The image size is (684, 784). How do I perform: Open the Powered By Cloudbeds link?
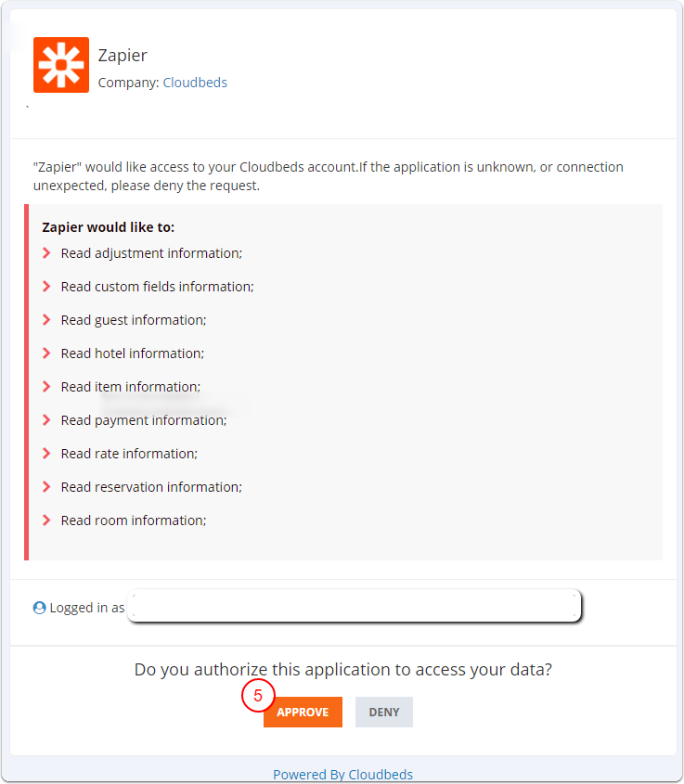(x=343, y=774)
